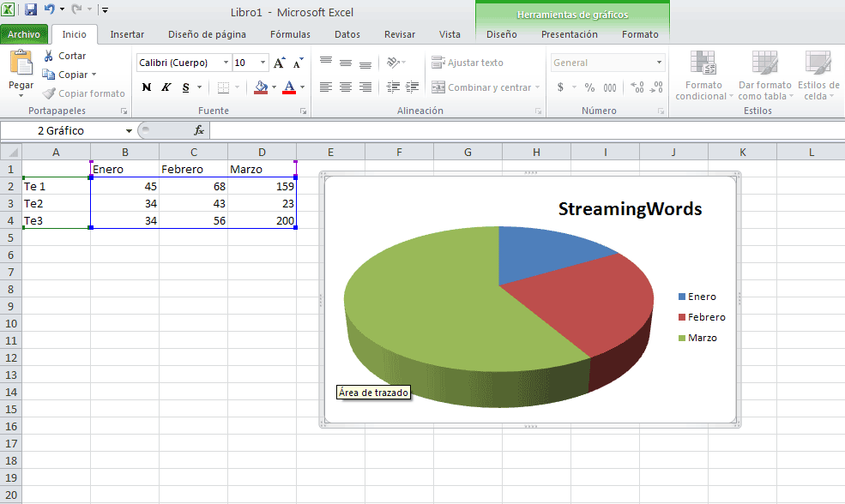The image size is (845, 504).
Task: Switch to the Presentación chart tab
Action: pyautogui.click(x=569, y=34)
